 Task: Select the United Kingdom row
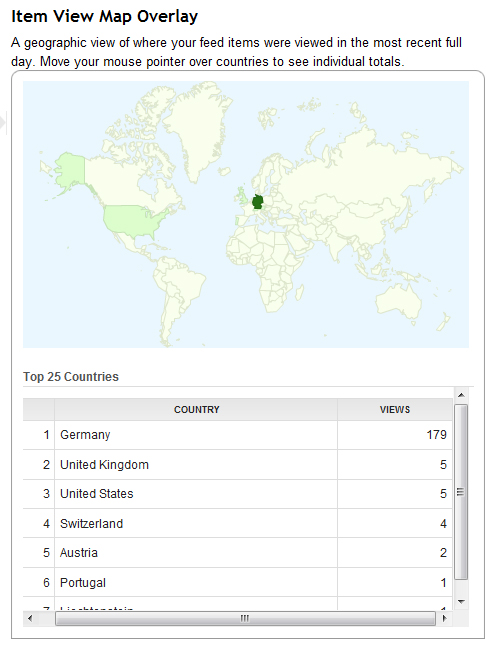click(238, 465)
